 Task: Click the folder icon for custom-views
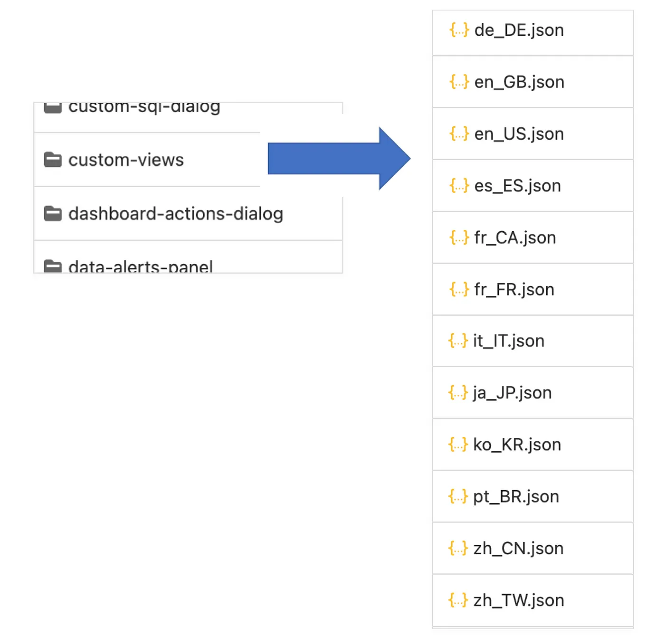53,160
